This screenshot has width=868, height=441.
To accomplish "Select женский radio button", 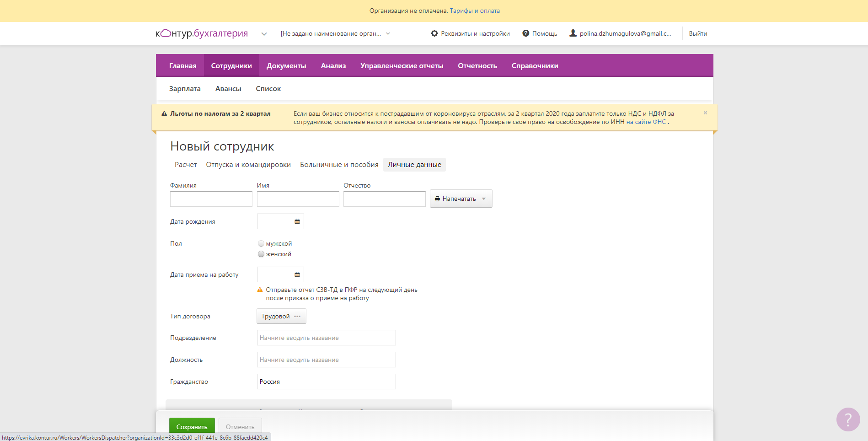I will click(261, 254).
